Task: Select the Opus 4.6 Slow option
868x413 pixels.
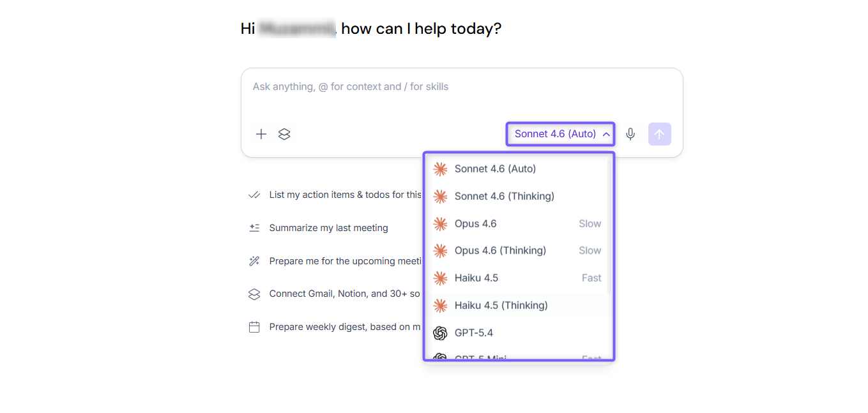Action: (x=517, y=224)
